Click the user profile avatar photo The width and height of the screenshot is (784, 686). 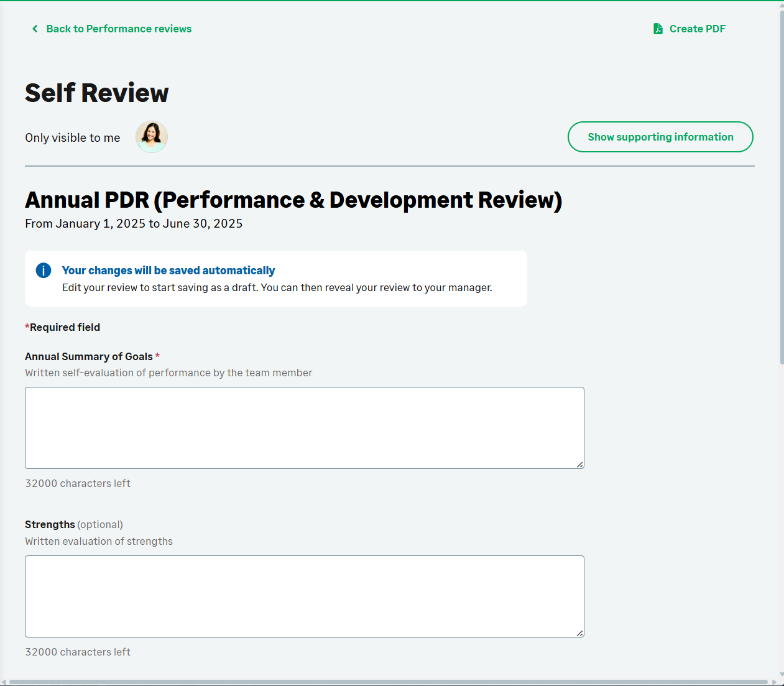[x=152, y=137]
